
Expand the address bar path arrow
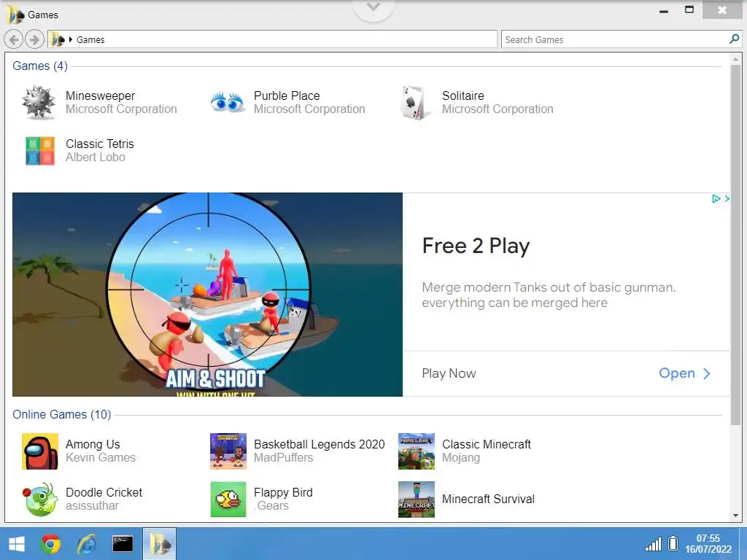click(x=71, y=39)
